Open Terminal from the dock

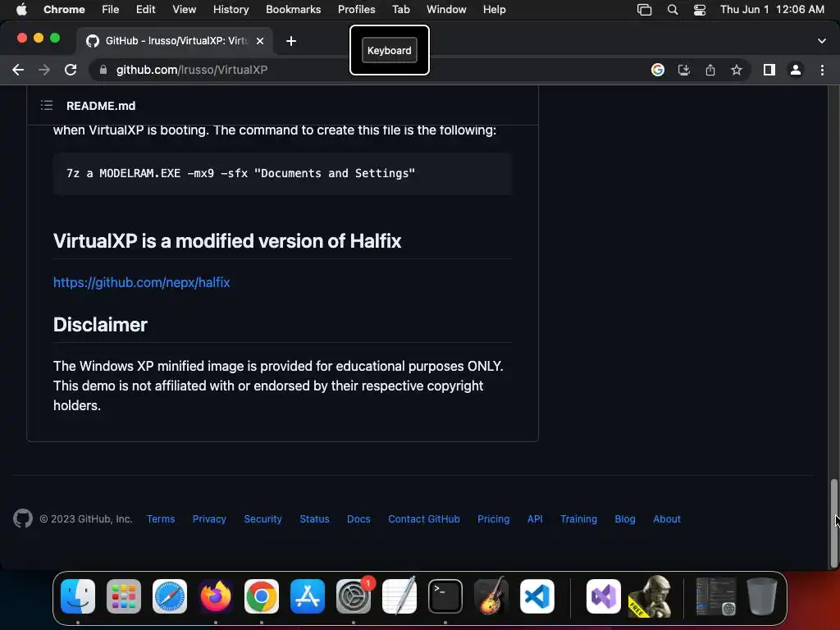tap(445, 596)
